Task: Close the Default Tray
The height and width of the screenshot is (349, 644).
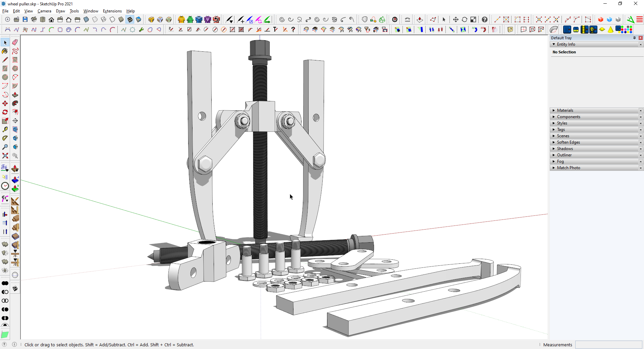Action: (x=641, y=38)
